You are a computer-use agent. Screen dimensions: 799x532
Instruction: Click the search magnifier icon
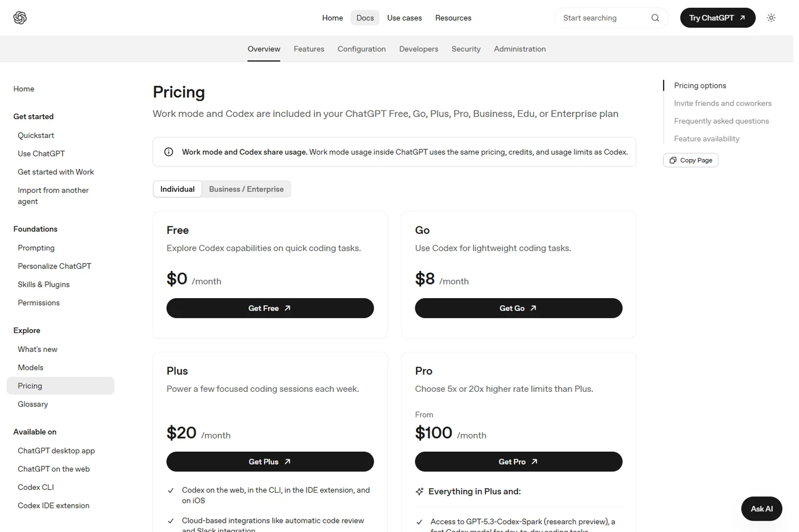(655, 18)
